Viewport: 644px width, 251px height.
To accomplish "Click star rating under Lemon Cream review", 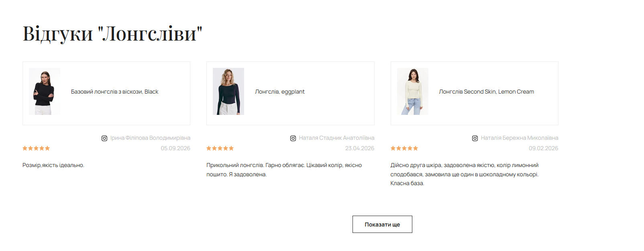I will click(x=404, y=148).
